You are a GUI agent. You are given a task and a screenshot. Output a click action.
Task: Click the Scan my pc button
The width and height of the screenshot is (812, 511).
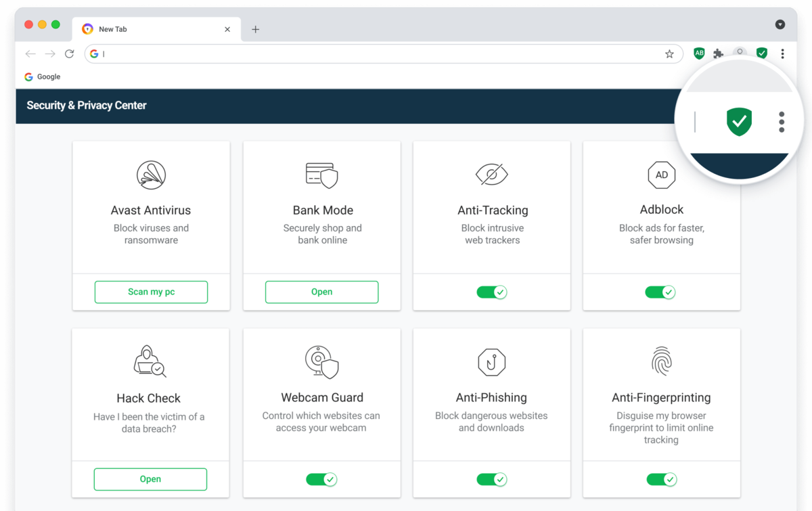[x=151, y=292]
